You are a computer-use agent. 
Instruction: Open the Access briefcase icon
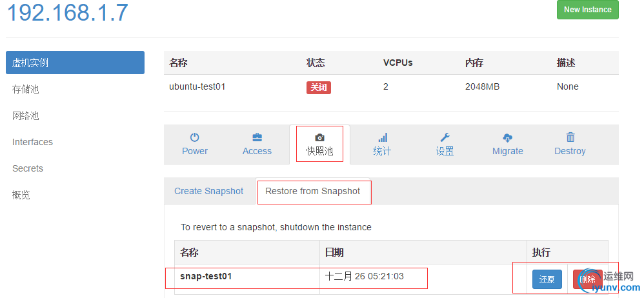[257, 137]
